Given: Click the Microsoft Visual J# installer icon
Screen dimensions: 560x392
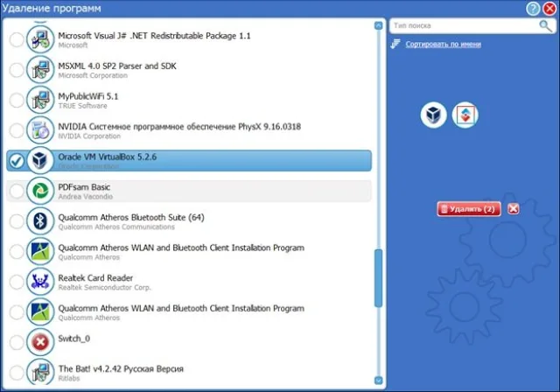Looking at the screenshot, I should click(40, 39).
